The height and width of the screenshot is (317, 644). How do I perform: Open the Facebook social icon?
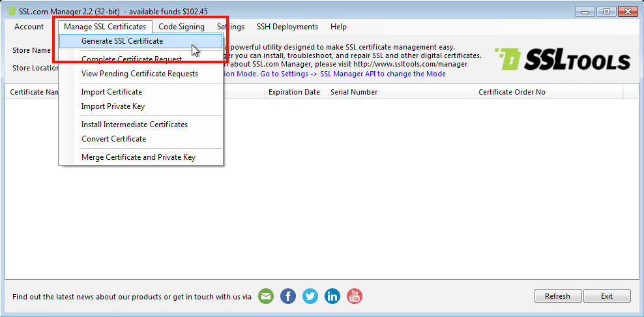(288, 296)
